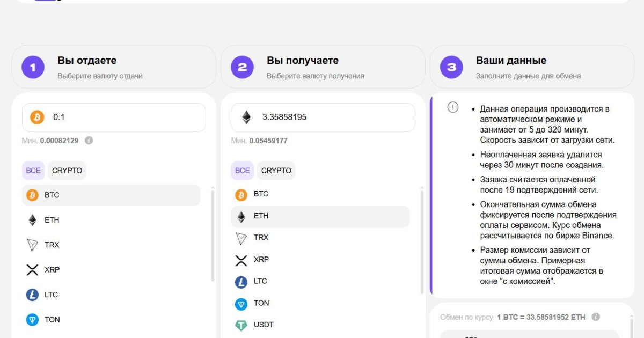Choose TRX in the Вы получаете list
This screenshot has width=644, height=338.
pyautogui.click(x=320, y=238)
